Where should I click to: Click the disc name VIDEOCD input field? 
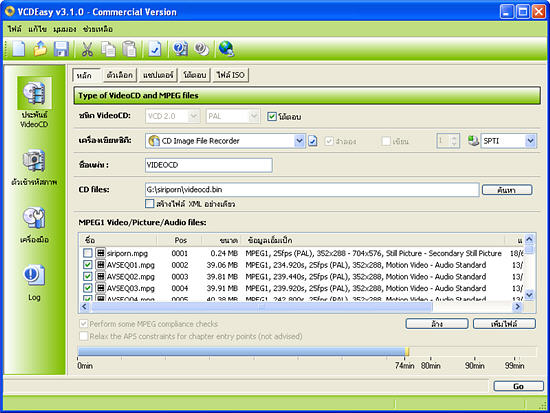click(x=209, y=165)
